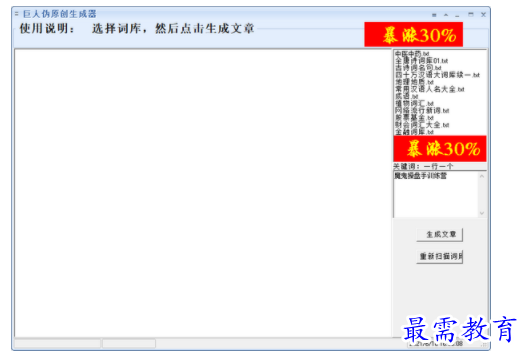
Task: Select 成语.txt in the word library list
Action: tap(406, 96)
